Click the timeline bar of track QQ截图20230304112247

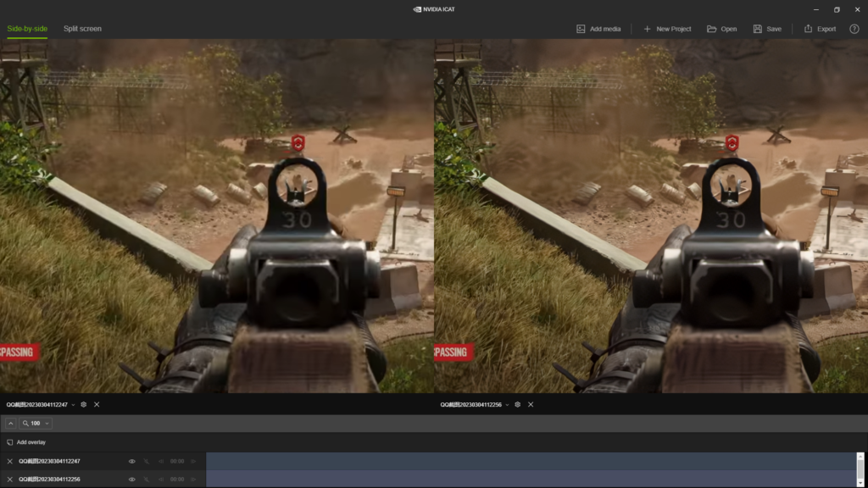point(531,461)
